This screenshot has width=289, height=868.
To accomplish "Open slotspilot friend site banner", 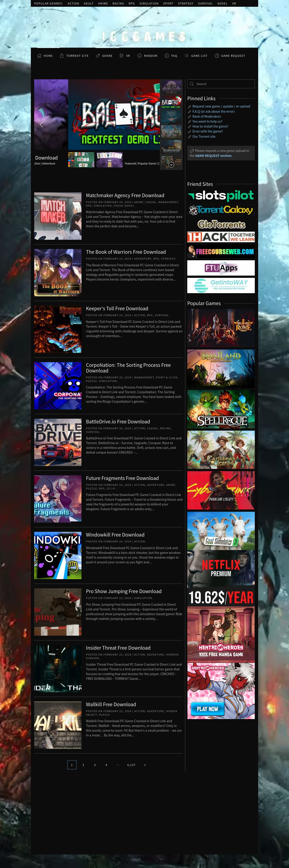I will [221, 195].
